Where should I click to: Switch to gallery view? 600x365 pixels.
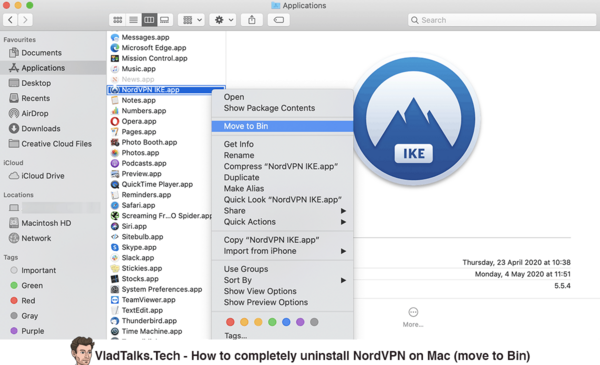[165, 20]
